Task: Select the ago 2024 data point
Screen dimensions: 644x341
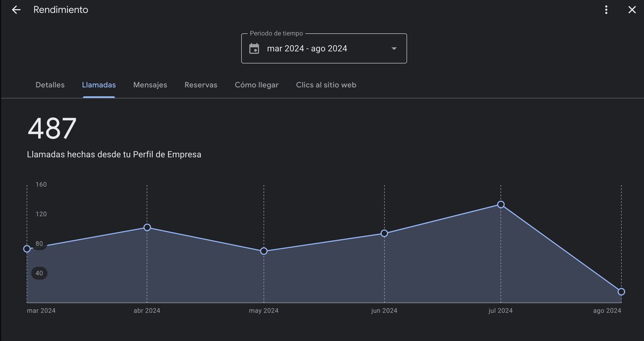Action: coord(621,292)
